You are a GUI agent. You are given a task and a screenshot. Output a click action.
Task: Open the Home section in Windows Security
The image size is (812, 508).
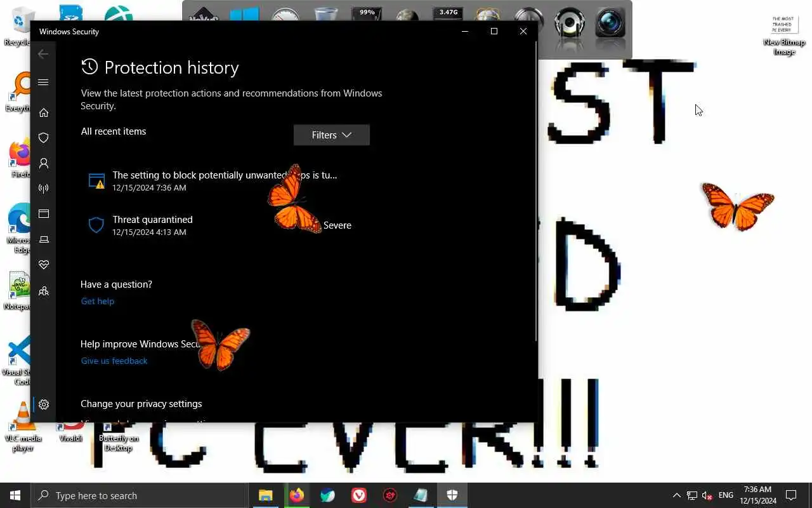click(x=44, y=112)
